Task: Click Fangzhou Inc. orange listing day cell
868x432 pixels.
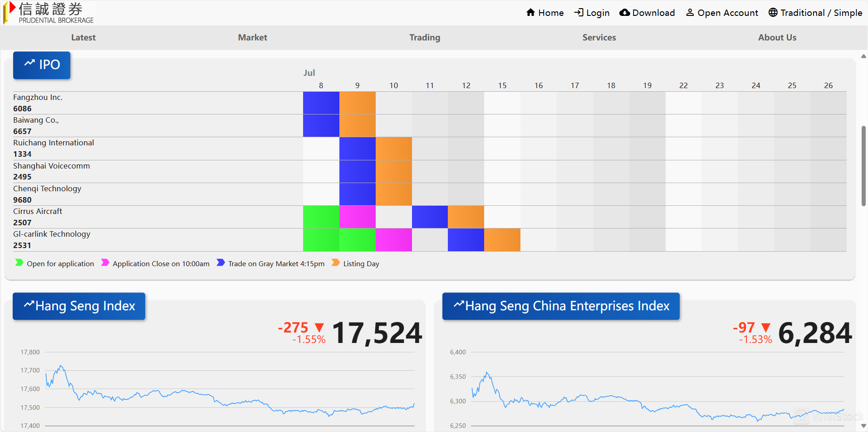Action: 357,103
